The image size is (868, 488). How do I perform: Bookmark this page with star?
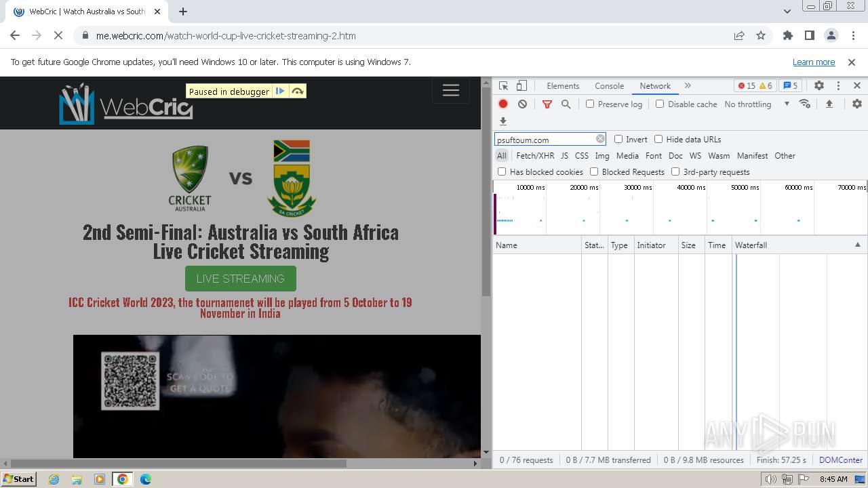point(761,36)
